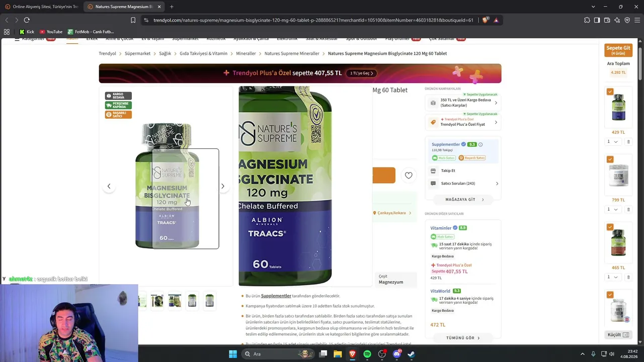Expand Satıcı Soruları (243)
644x362 pixels.
pos(464,184)
